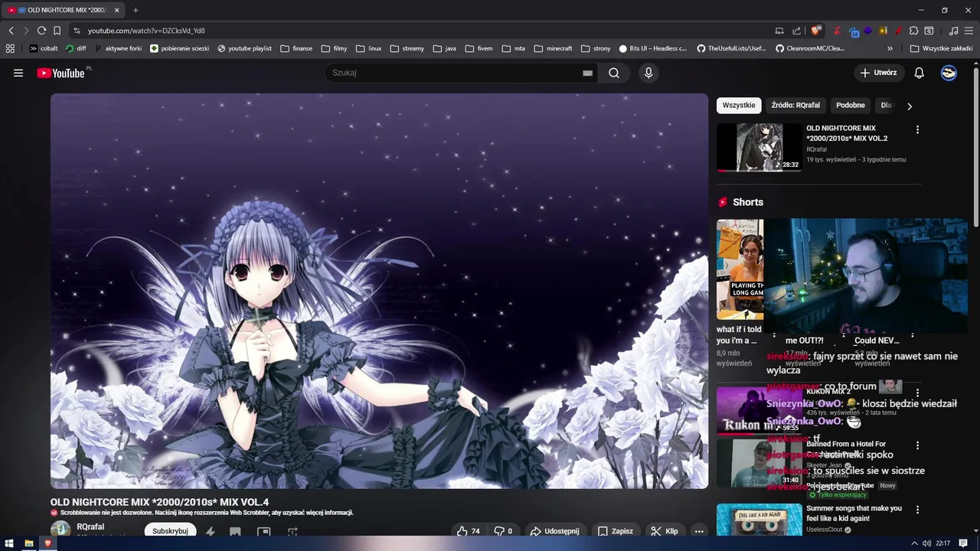980x551 pixels.
Task: Open the Bits UI – Headless bookmark
Action: tap(653, 48)
